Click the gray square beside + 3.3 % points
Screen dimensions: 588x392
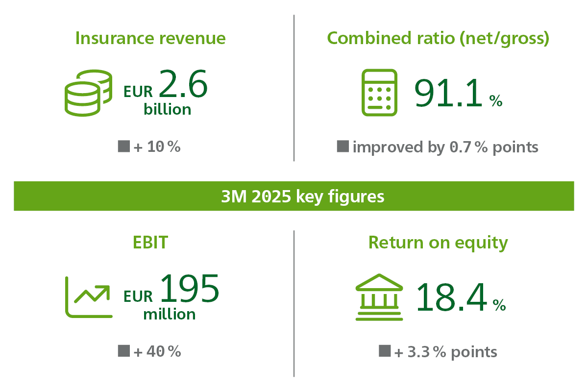pos(385,350)
